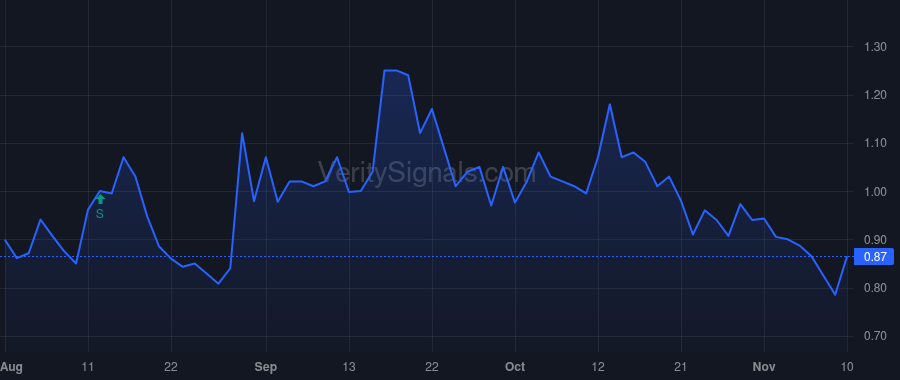Click the Aug date label on time axis

[11, 367]
